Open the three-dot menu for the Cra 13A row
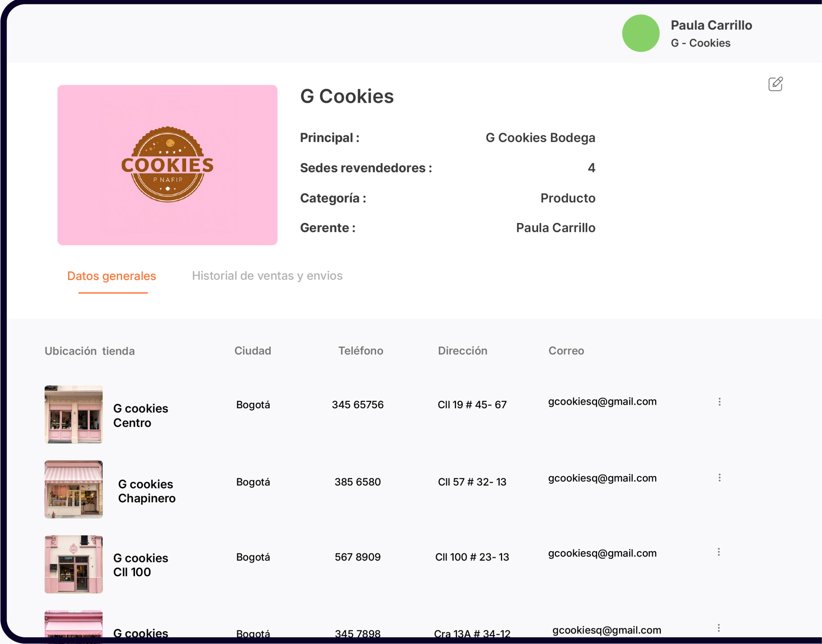Viewport: 822px width, 644px height. point(718,628)
